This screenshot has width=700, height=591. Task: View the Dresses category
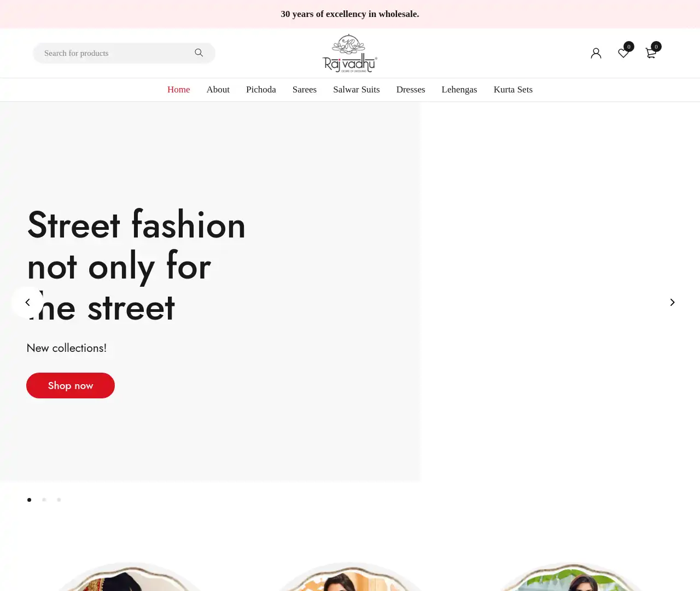click(410, 90)
